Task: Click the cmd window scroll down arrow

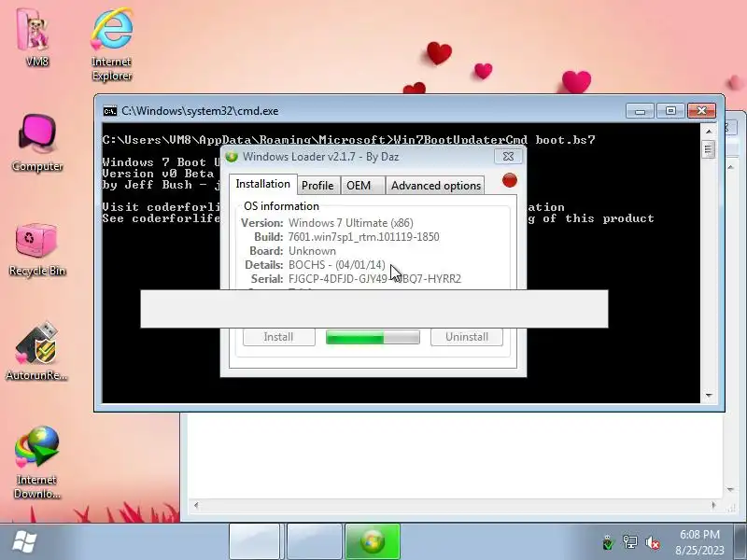Action: (709, 395)
